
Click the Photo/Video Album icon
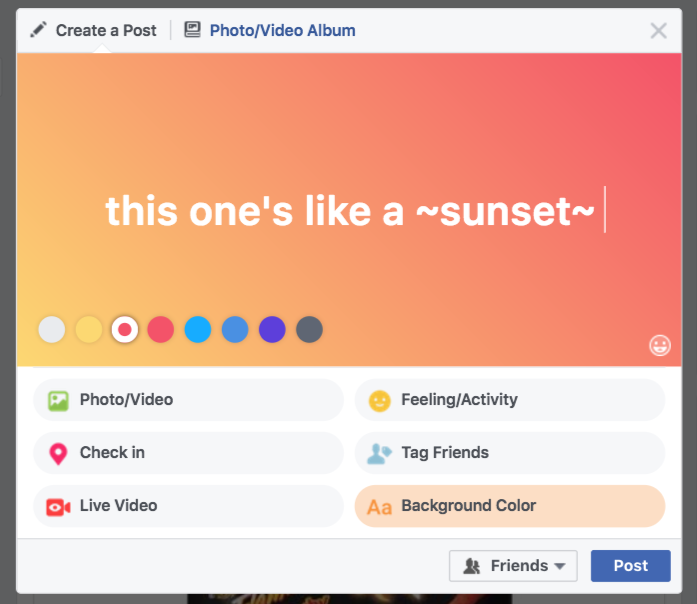[193, 30]
